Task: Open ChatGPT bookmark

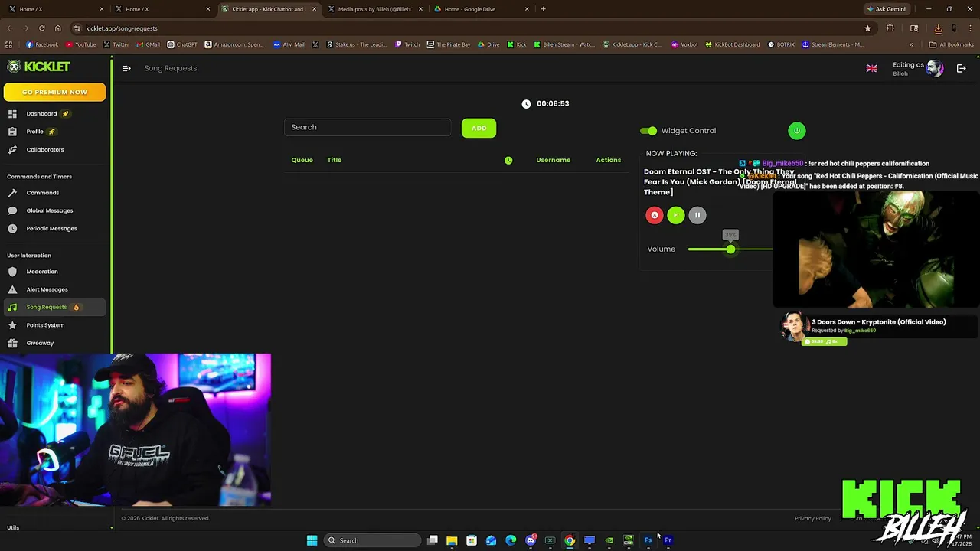Action: pos(182,44)
